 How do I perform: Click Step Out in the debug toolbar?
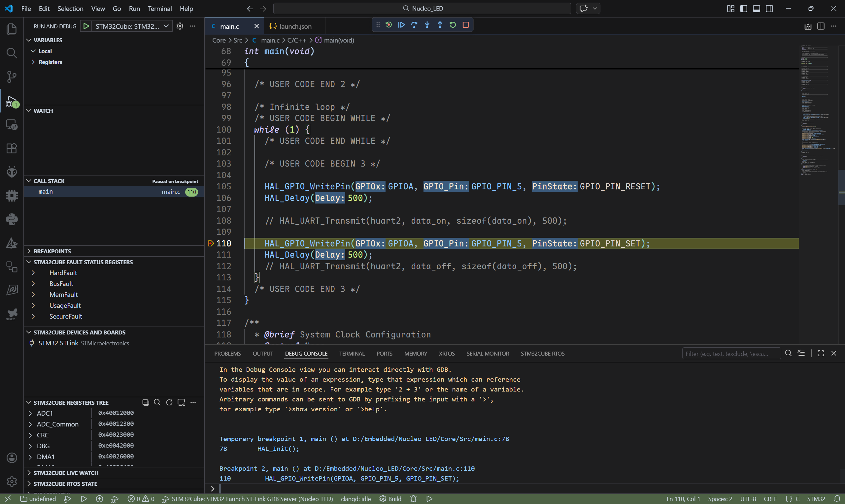tap(440, 25)
